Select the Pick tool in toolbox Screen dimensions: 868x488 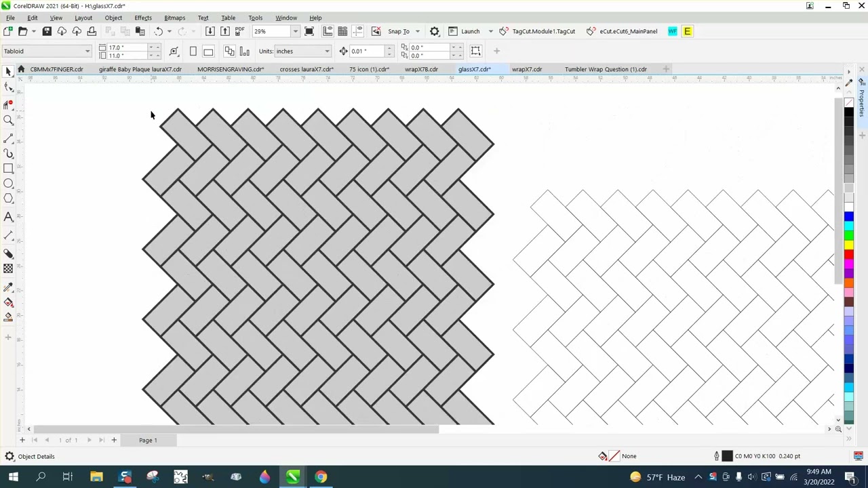coord(8,72)
